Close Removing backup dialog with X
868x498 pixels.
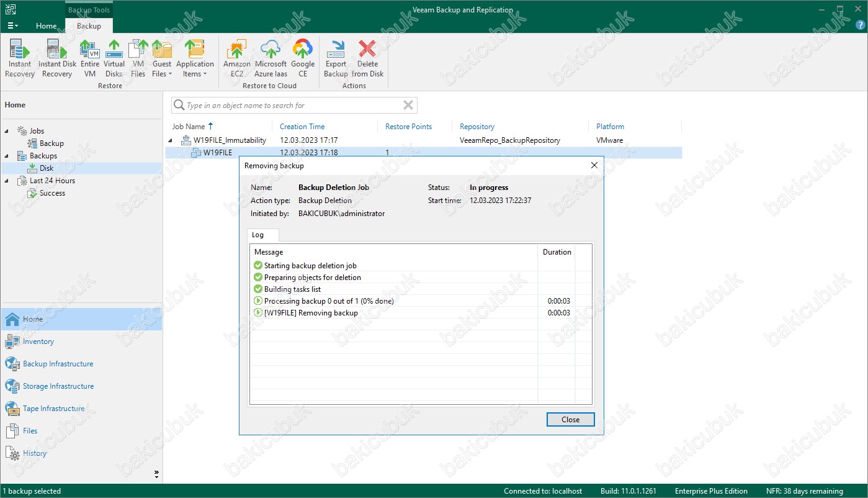tap(594, 165)
